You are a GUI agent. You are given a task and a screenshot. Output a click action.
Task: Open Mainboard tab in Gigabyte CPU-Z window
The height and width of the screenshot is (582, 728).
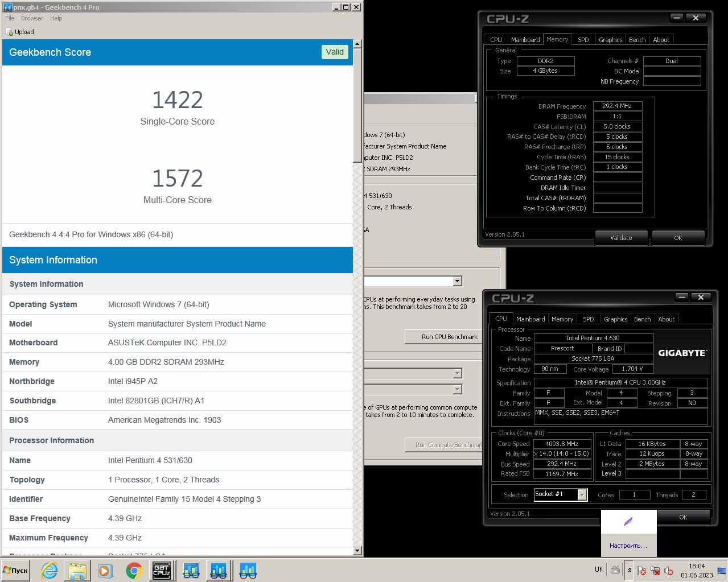[x=530, y=319]
